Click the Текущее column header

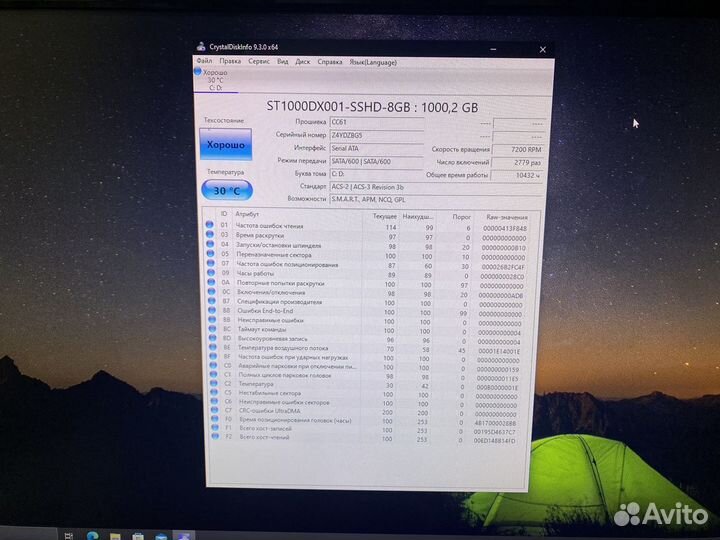point(384,216)
